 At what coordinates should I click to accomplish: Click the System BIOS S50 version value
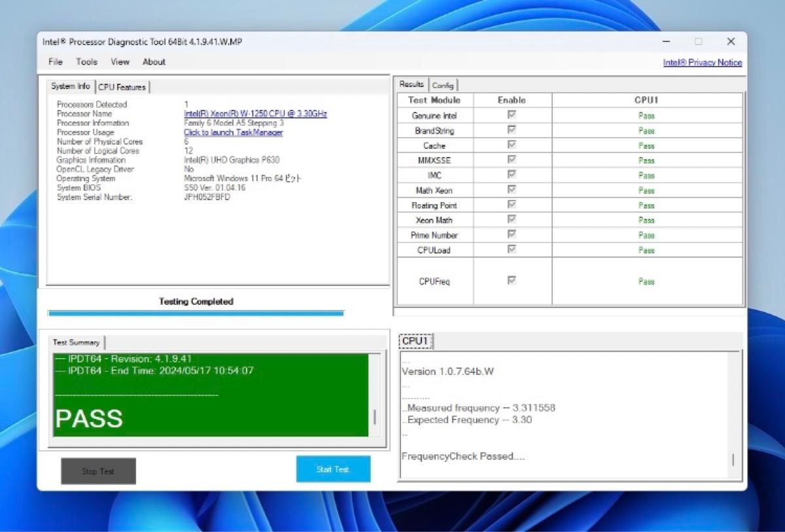(215, 188)
